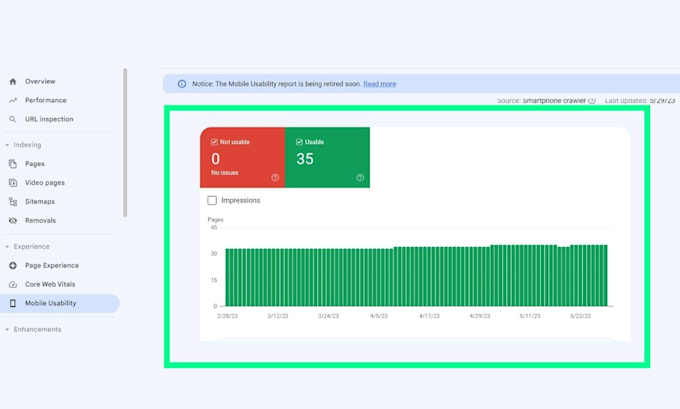Click the Video pages icon

point(13,183)
